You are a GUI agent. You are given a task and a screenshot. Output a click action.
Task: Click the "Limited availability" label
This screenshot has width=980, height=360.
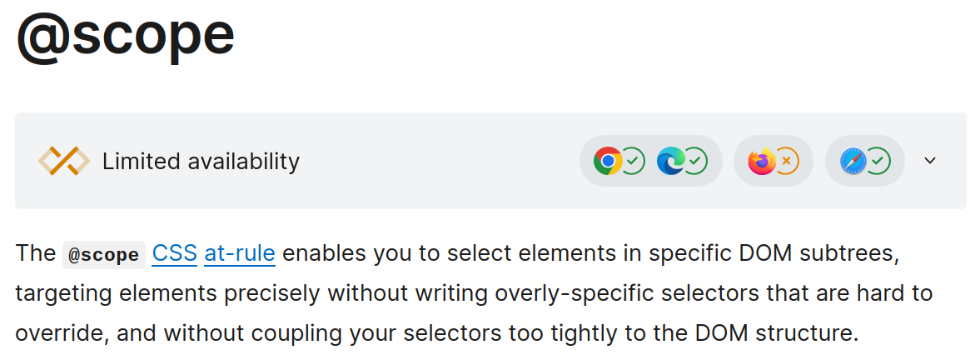coord(201,161)
